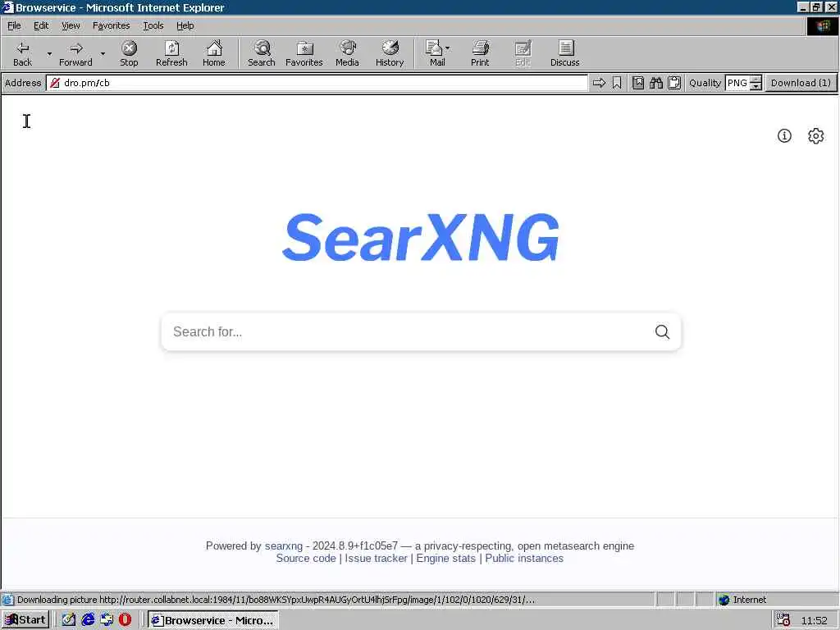
Task: Launch Opera from quick launch
Action: (x=125, y=620)
